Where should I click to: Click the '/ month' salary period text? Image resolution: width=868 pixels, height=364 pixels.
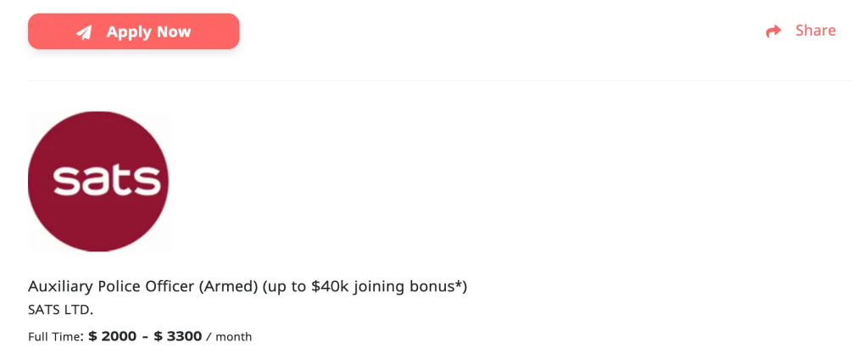[229, 336]
